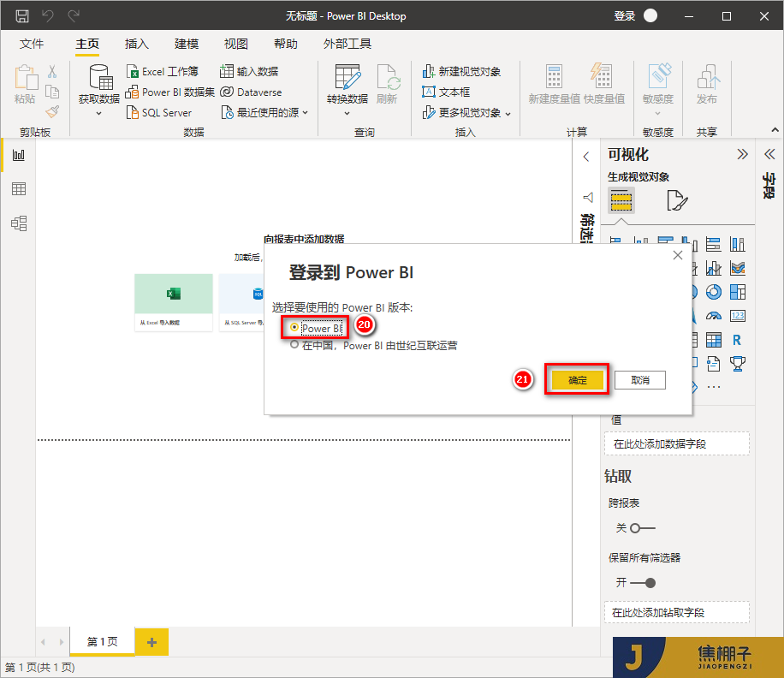The image size is (784, 678).
Task: Click 输入数据 (Enter data) button
Action: [x=249, y=72]
